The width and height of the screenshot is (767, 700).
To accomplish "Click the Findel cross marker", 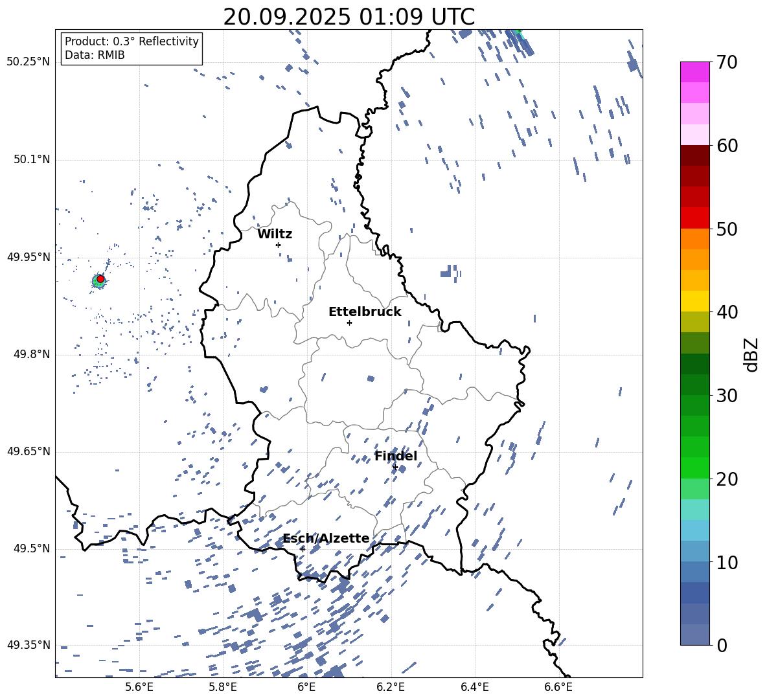I will 395,468.
